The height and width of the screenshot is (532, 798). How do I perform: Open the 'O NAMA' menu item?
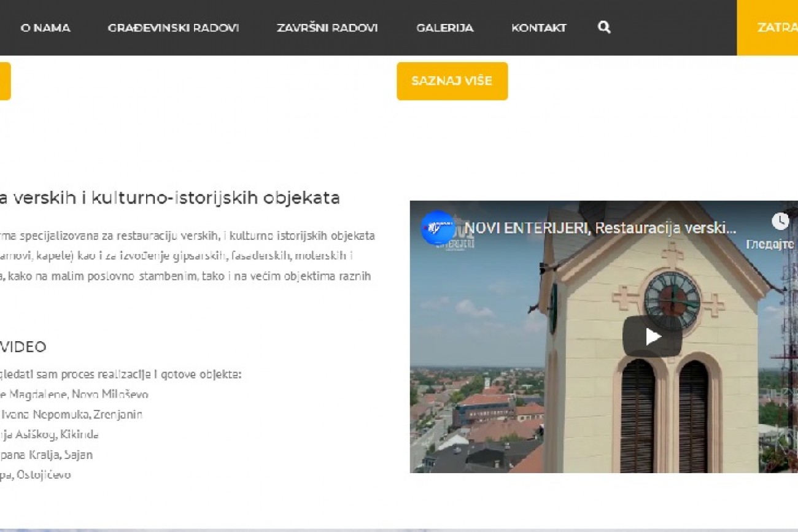(x=45, y=28)
